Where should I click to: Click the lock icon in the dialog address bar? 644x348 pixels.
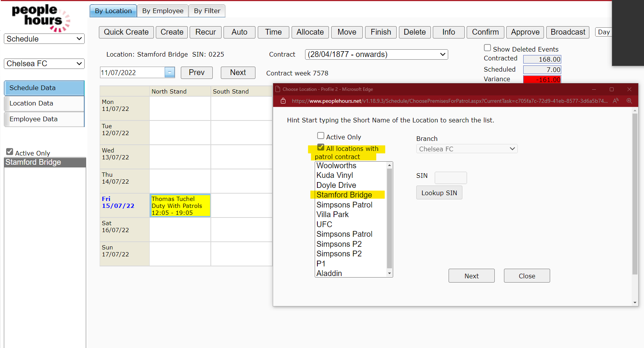click(x=283, y=101)
